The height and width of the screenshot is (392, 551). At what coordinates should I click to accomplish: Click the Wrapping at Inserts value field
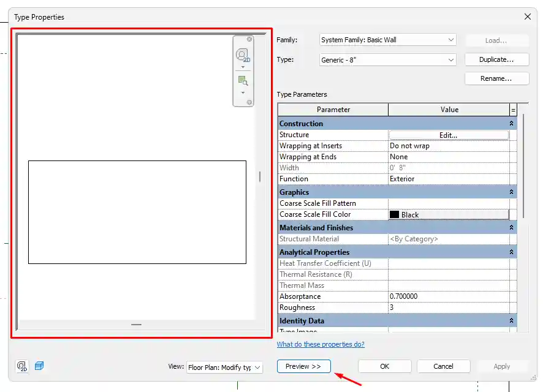pyautogui.click(x=450, y=146)
